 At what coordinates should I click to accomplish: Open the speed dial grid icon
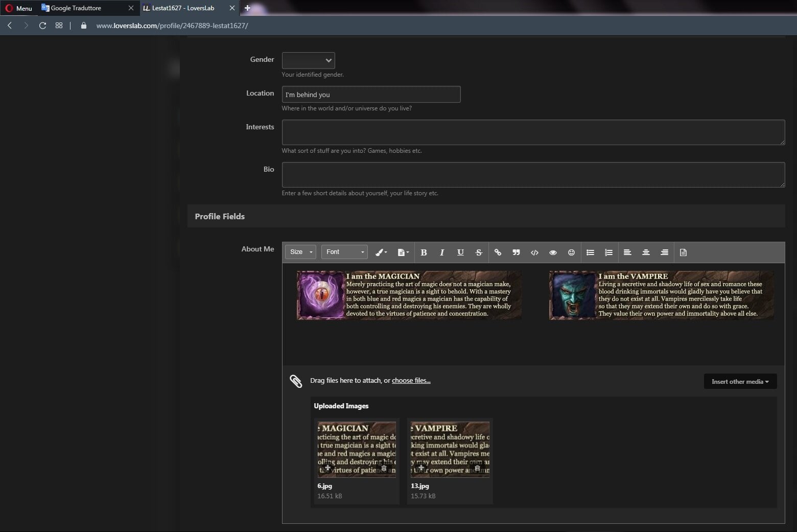coord(59,26)
